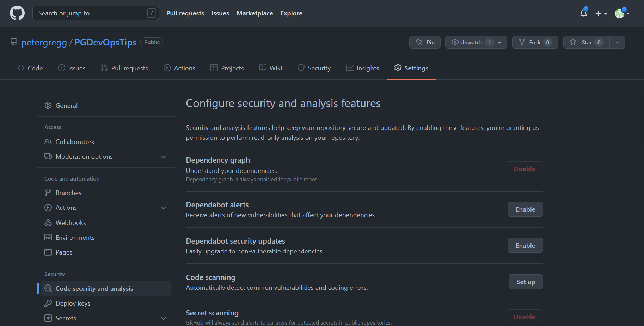This screenshot has width=644, height=326.
Task: Click the Code tab brackets icon
Action: point(21,68)
